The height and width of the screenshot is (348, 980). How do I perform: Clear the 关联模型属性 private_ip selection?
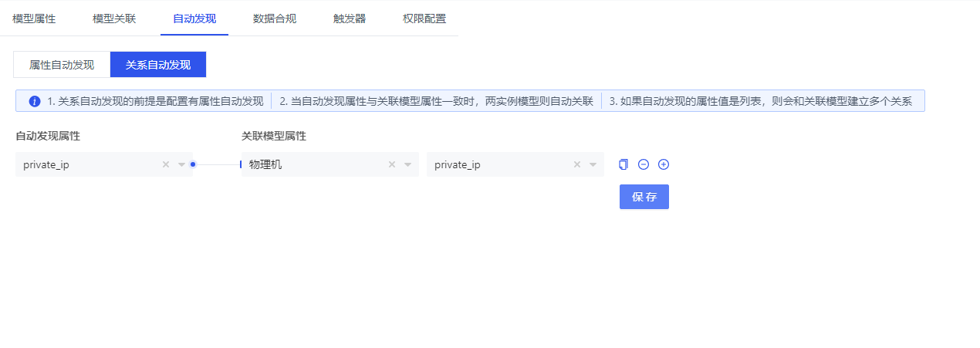(577, 164)
